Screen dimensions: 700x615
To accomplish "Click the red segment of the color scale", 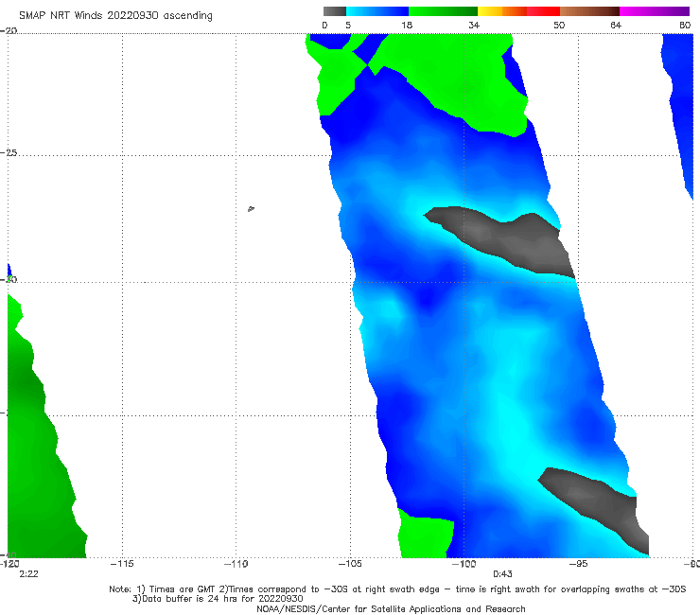I will coord(543,11).
